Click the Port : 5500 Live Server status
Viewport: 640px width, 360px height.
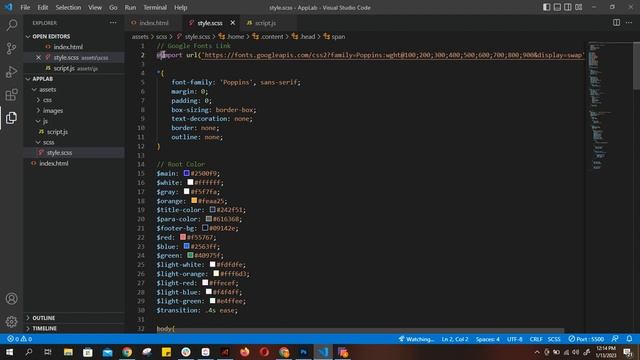[586, 339]
